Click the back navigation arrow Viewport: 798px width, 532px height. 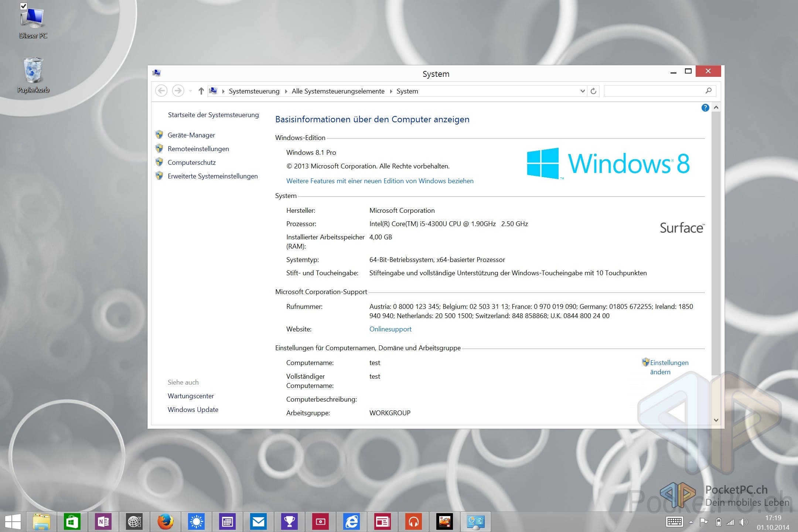click(161, 91)
